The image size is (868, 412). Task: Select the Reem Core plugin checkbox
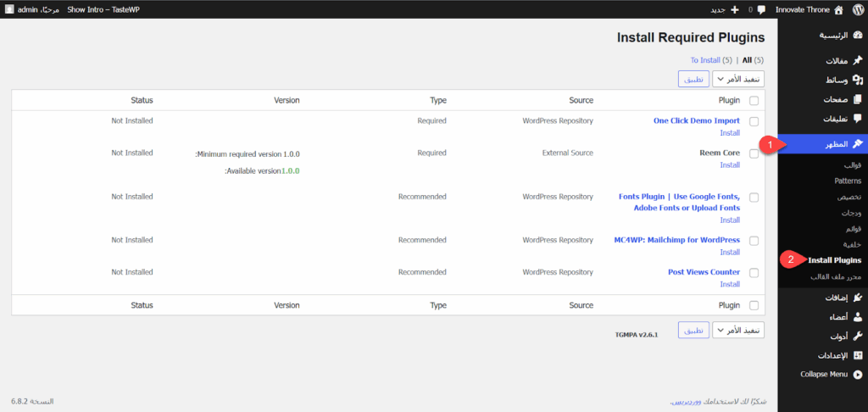[x=754, y=153]
